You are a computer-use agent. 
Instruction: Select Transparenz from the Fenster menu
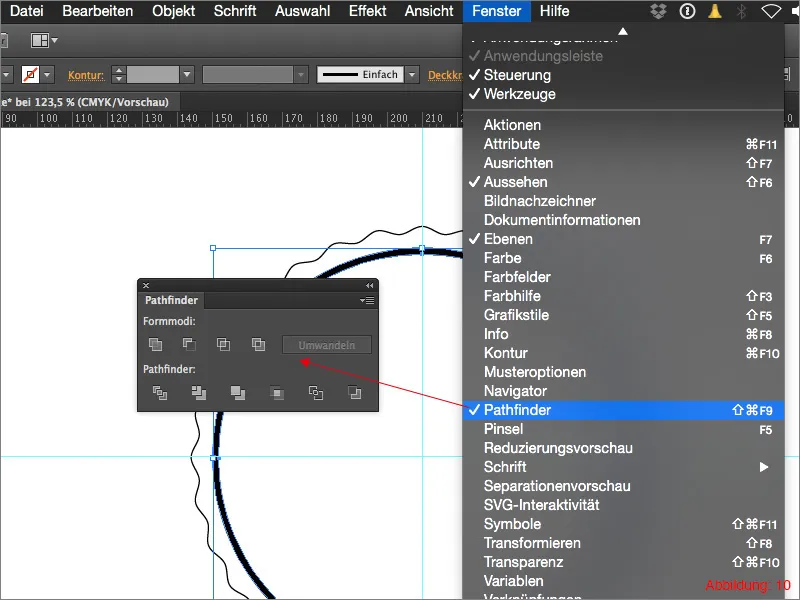point(623,562)
